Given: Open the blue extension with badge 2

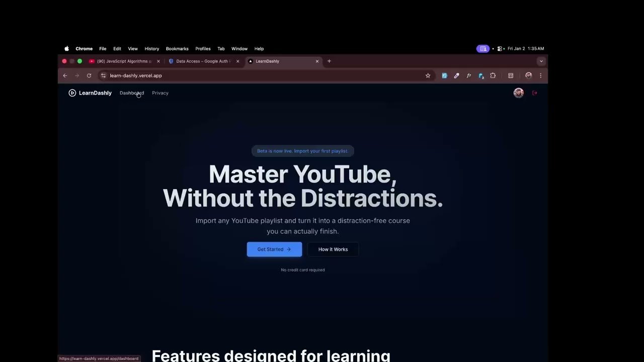Looking at the screenshot, I should coord(481,76).
